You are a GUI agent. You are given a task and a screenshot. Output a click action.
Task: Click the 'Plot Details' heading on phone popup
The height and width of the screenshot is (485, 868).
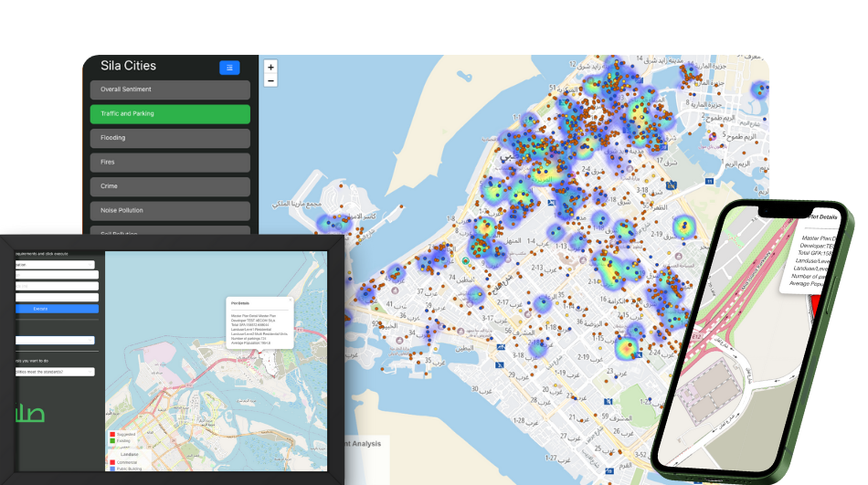[822, 217]
